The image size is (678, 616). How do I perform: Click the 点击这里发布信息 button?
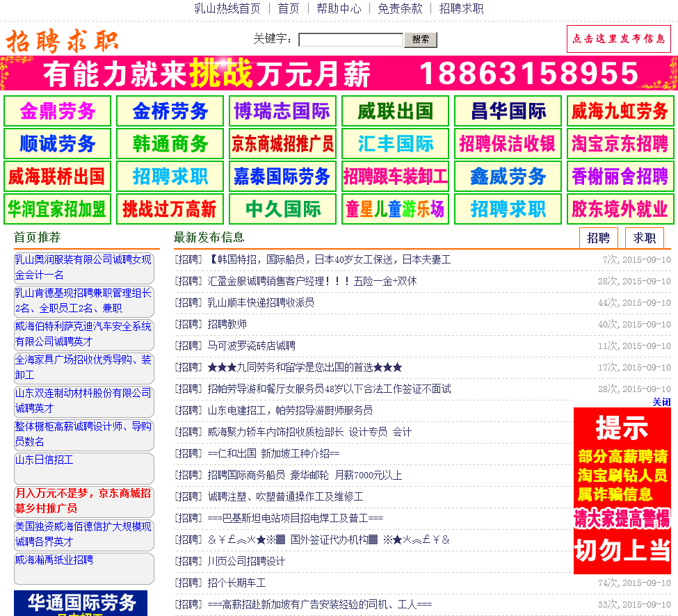click(619, 39)
